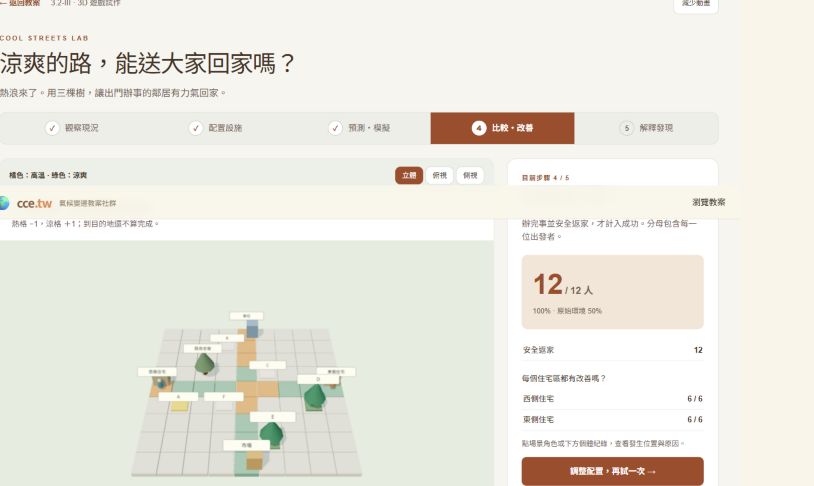Click the 西側住宅 house on the map
The image size is (814, 486).
(x=161, y=383)
